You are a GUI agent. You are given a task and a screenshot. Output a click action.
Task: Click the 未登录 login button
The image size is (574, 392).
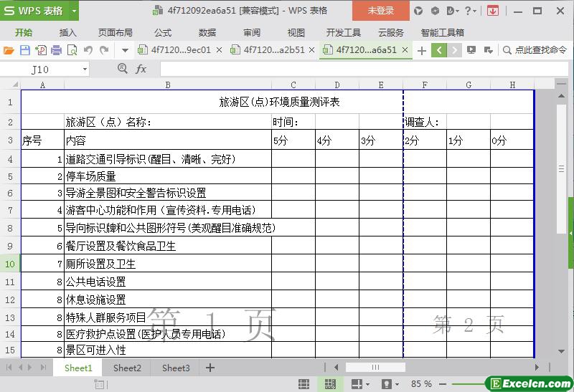[x=381, y=11]
